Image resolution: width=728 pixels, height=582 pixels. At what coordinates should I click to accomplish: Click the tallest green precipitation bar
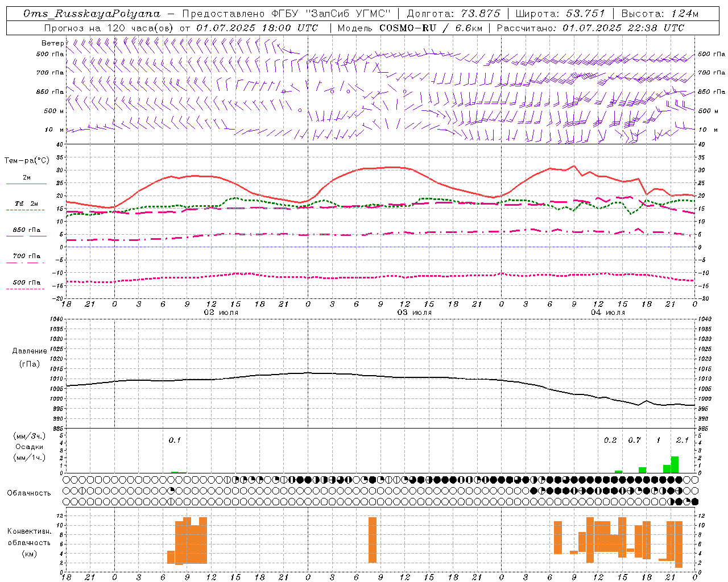coord(675,465)
